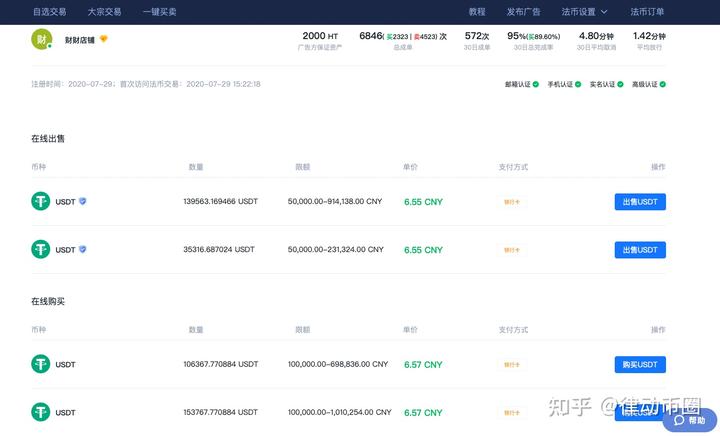The height and width of the screenshot is (436, 720).
Task: Click USDT coin icon in 106367.770884 row
Action: [41, 364]
